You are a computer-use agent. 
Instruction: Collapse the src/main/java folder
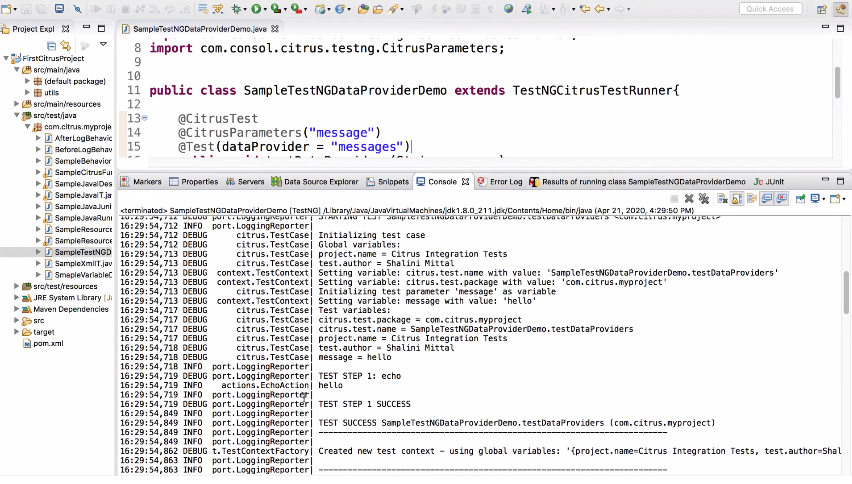(17, 70)
